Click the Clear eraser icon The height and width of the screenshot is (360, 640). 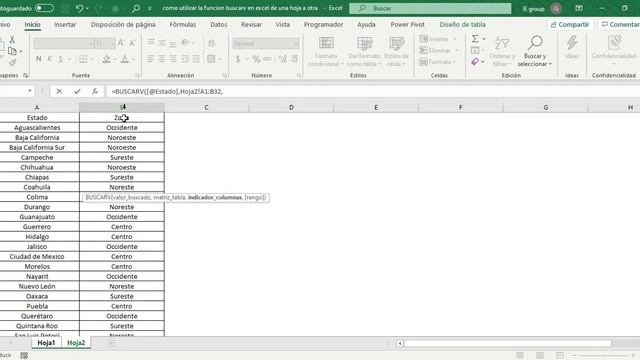click(x=475, y=62)
